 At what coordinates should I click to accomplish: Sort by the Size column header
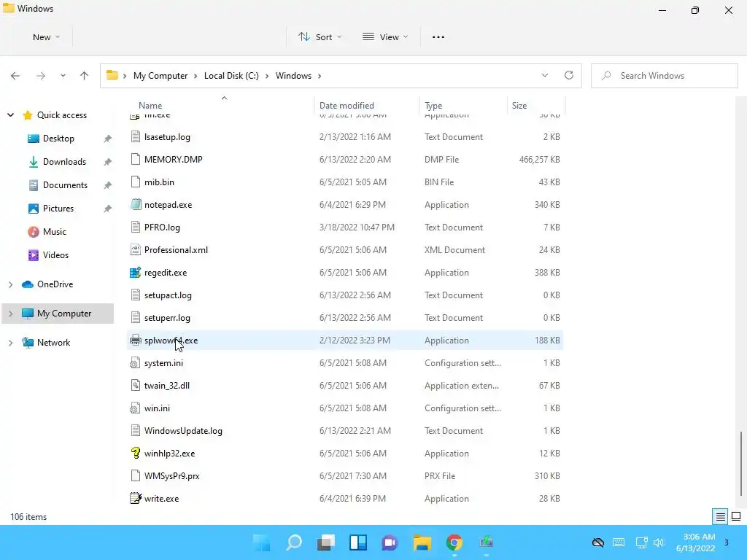[x=519, y=106]
